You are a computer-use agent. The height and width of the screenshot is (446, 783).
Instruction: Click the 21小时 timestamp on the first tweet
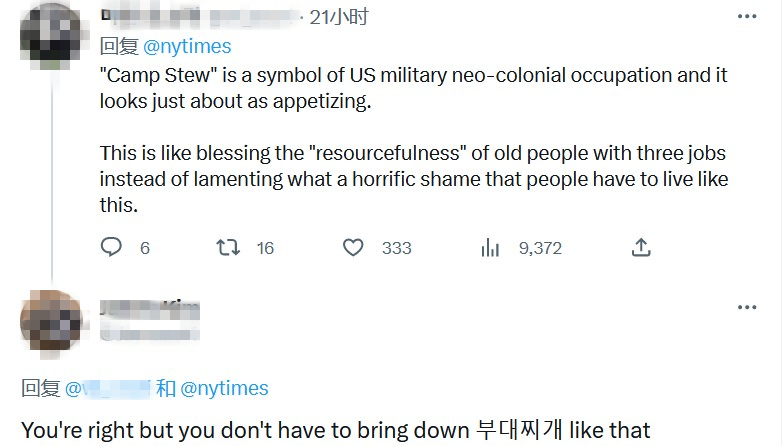pyautogui.click(x=339, y=16)
